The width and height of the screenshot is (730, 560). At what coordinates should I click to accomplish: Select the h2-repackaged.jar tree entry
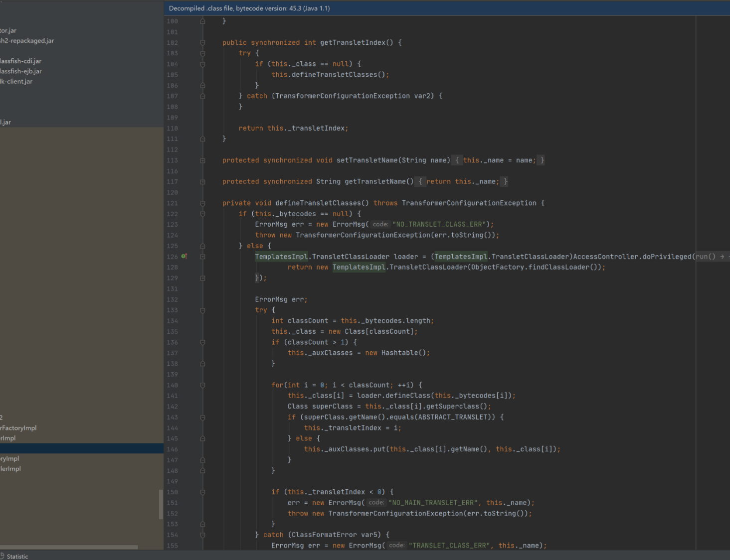pos(27,41)
